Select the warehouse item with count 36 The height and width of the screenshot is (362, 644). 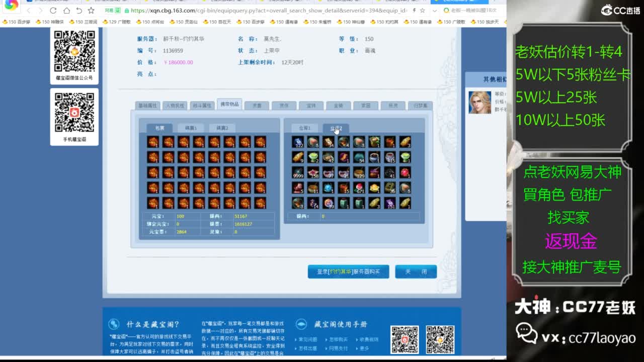[389, 188]
